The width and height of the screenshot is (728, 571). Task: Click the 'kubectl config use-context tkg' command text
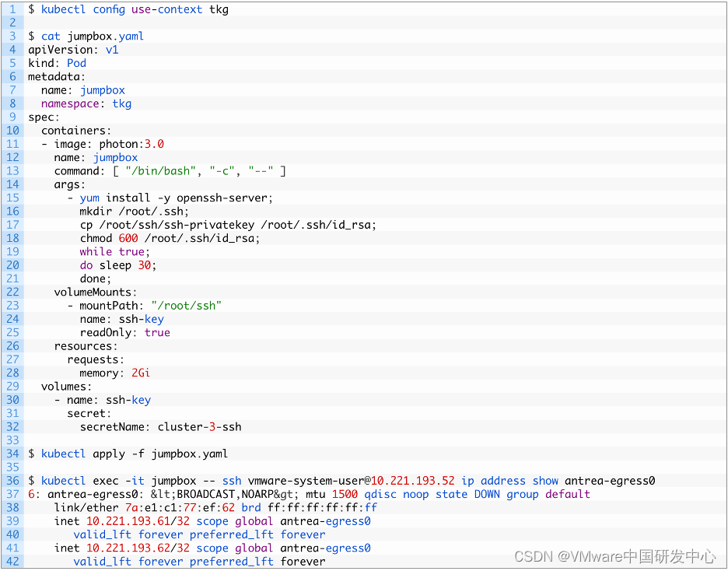point(135,9)
